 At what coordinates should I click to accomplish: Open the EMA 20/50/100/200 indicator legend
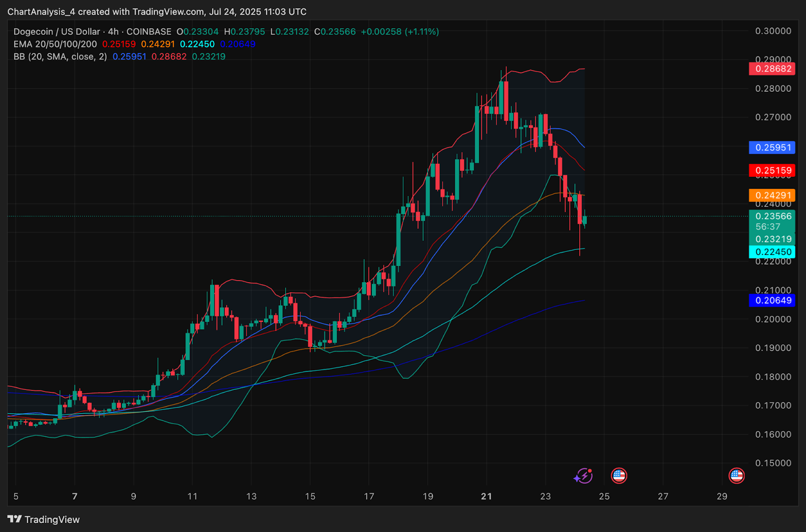tap(55, 44)
